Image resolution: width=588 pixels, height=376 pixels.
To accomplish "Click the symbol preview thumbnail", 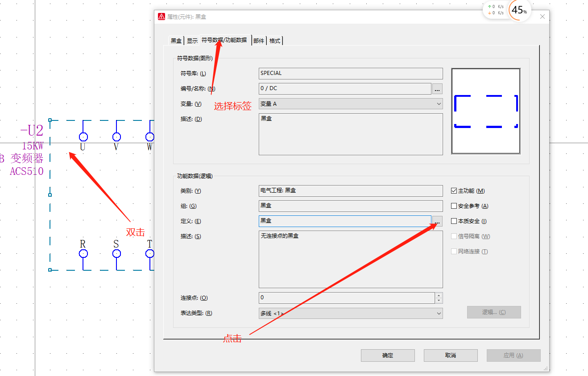I will coord(485,111).
